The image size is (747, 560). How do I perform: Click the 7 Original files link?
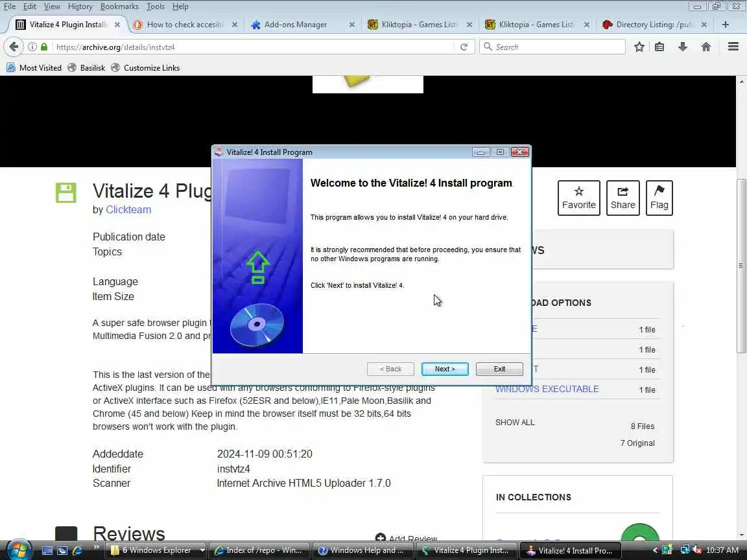637,443
